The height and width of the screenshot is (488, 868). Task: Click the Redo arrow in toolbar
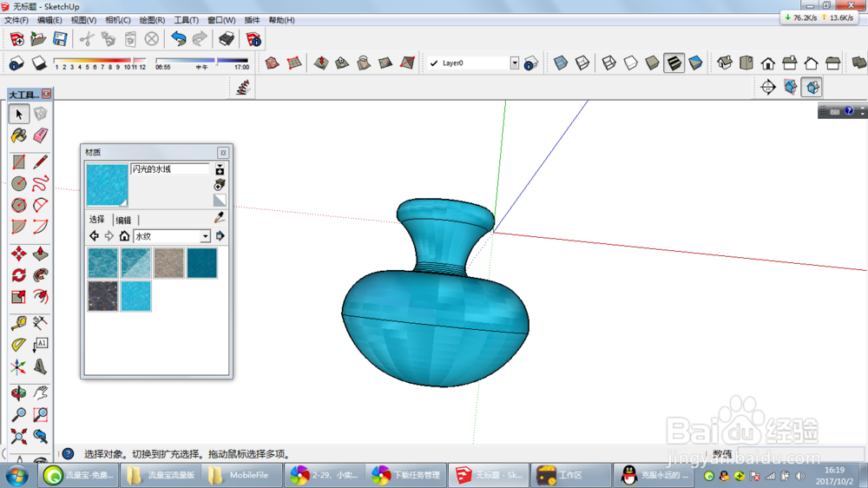(x=200, y=39)
